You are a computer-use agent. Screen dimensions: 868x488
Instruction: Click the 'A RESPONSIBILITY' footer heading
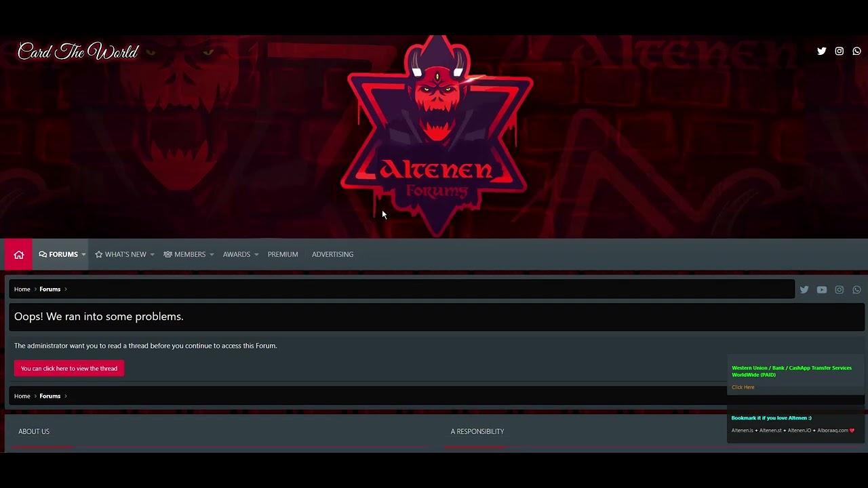pyautogui.click(x=477, y=432)
